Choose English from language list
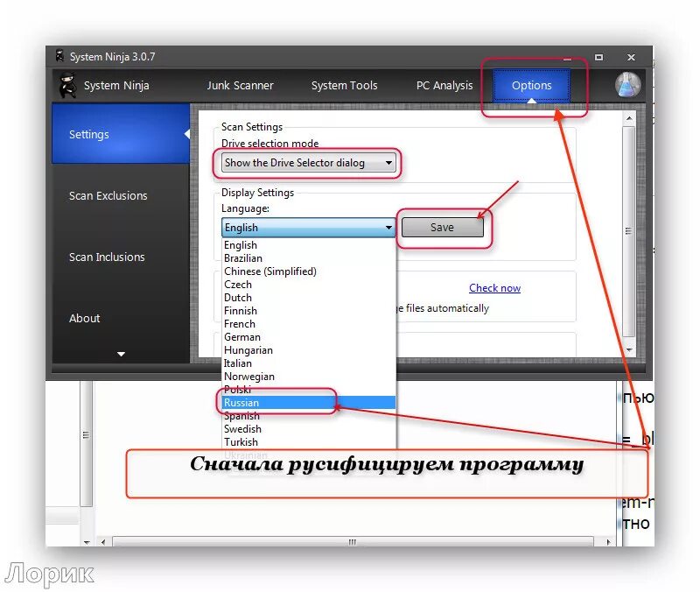 [x=309, y=245]
